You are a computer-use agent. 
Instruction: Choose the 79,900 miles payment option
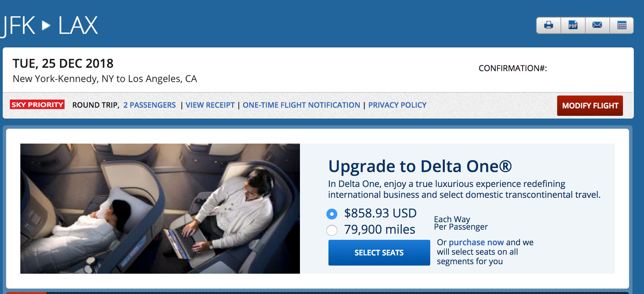click(x=332, y=230)
